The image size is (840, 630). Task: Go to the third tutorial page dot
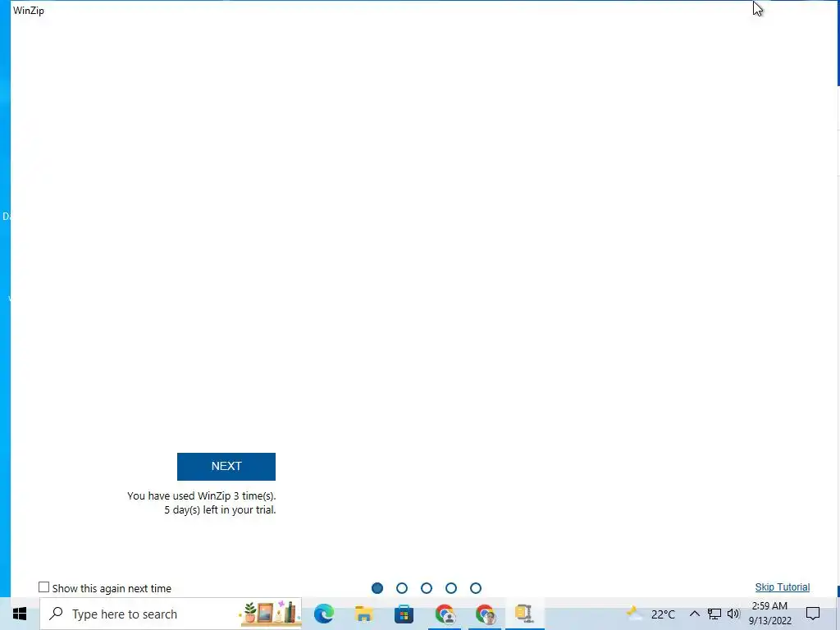click(427, 587)
